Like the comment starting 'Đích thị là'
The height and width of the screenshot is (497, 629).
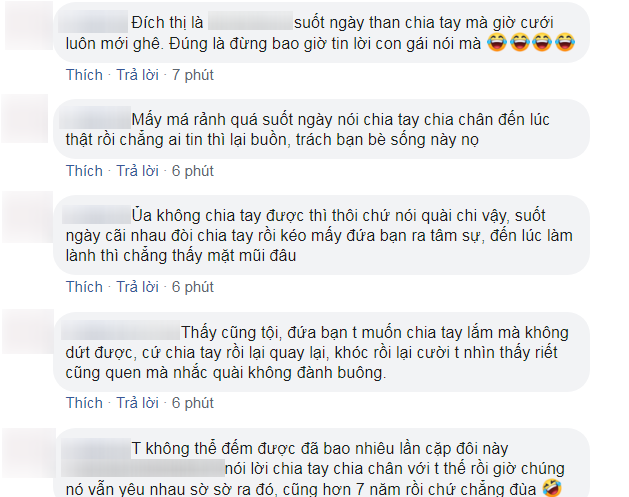click(x=84, y=75)
